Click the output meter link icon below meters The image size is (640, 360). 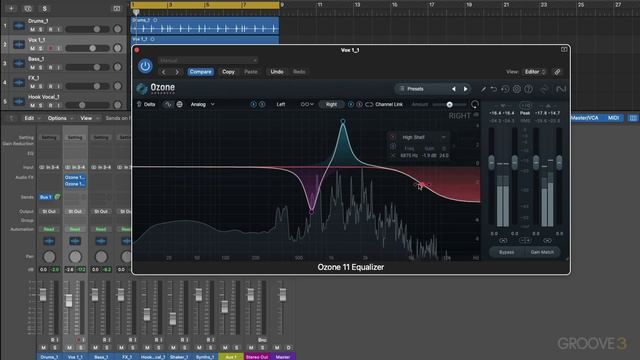(x=547, y=241)
